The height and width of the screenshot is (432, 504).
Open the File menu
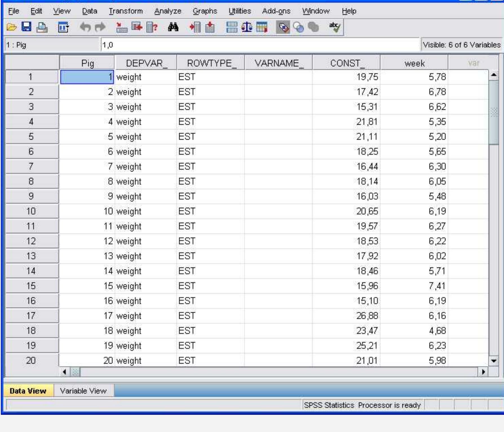point(14,11)
